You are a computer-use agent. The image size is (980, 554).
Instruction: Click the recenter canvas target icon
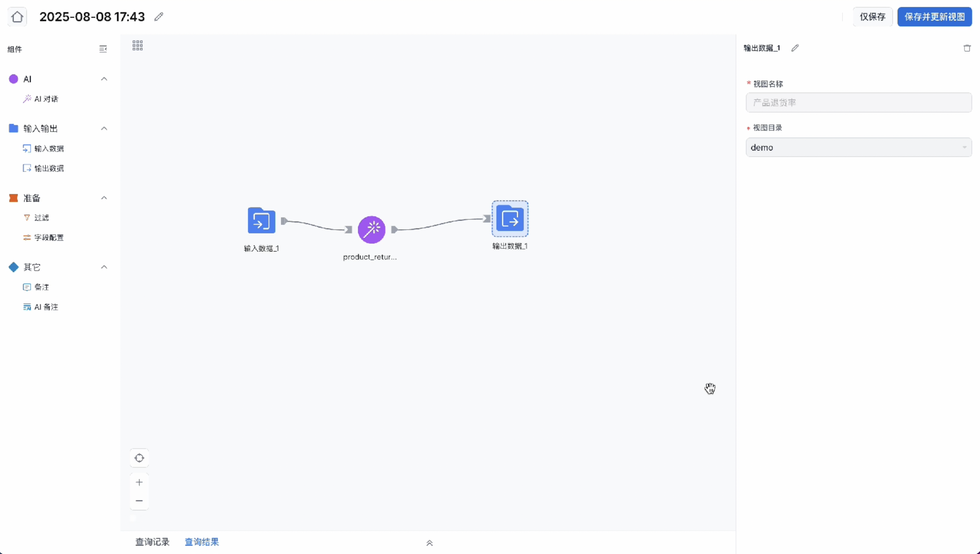point(139,458)
